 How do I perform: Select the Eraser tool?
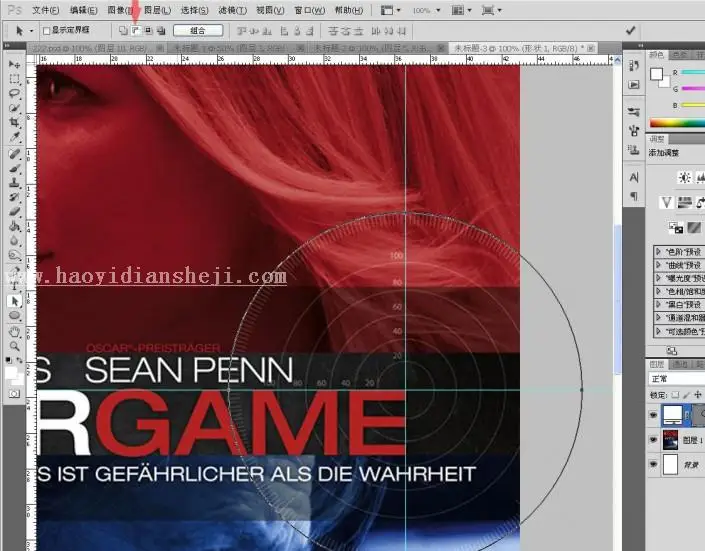pos(14,212)
